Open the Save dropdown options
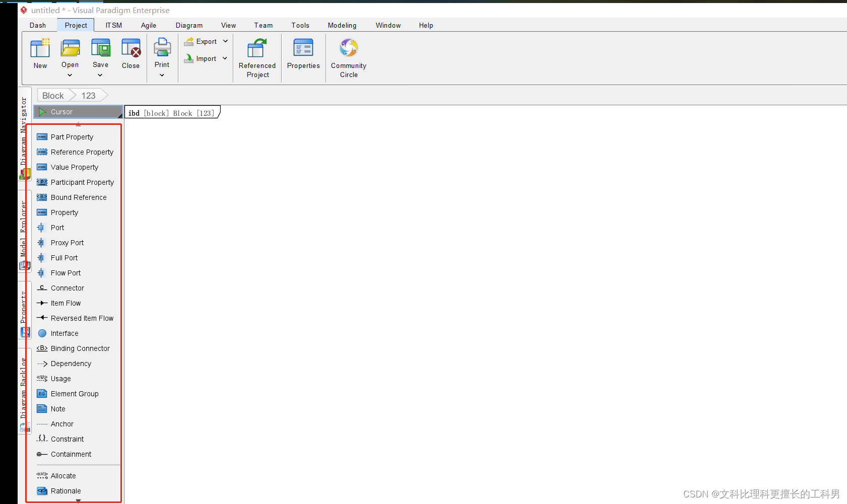 [x=100, y=75]
